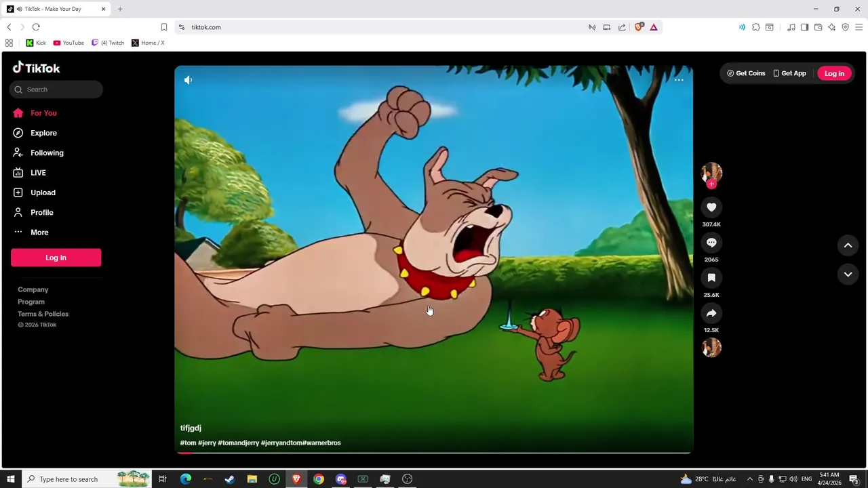Go back with the browser back arrow
Image resolution: width=868 pixels, height=488 pixels.
(9, 27)
